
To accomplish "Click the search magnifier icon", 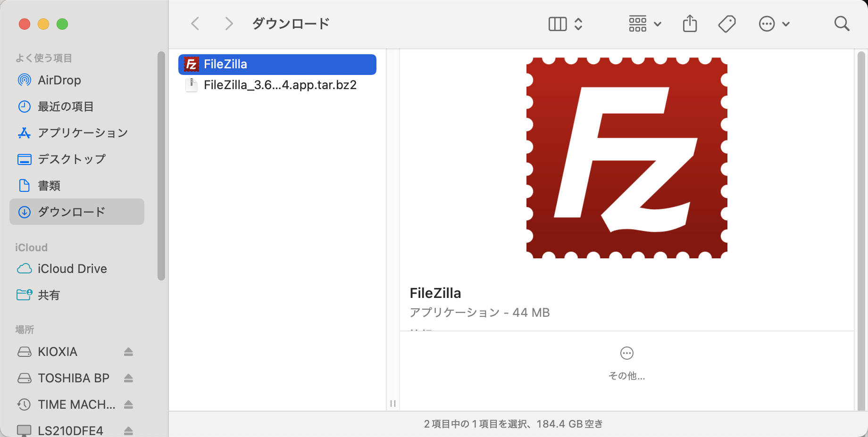I will point(842,23).
